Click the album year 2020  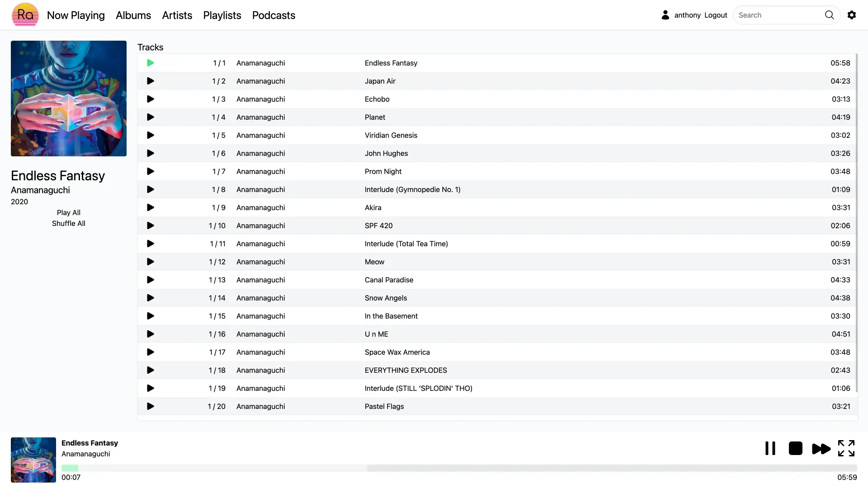(19, 202)
